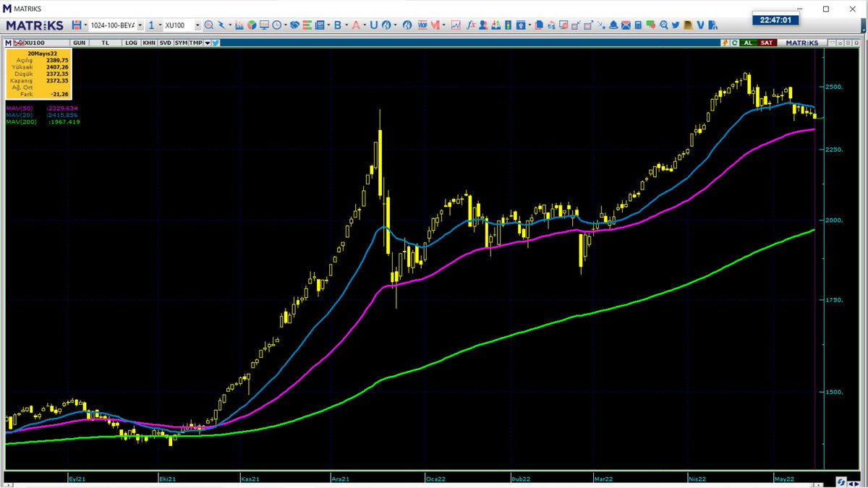
Task: Open the symbol search magnifier icon
Action: coord(208,25)
